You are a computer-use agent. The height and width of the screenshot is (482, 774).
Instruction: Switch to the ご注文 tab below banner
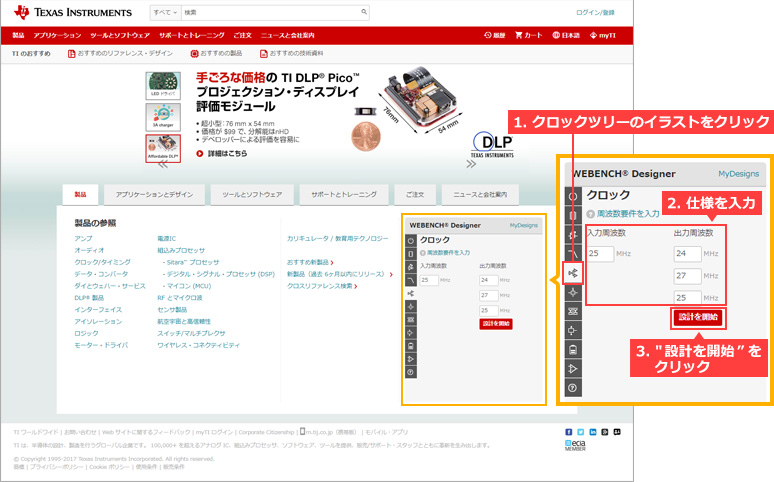415,195
